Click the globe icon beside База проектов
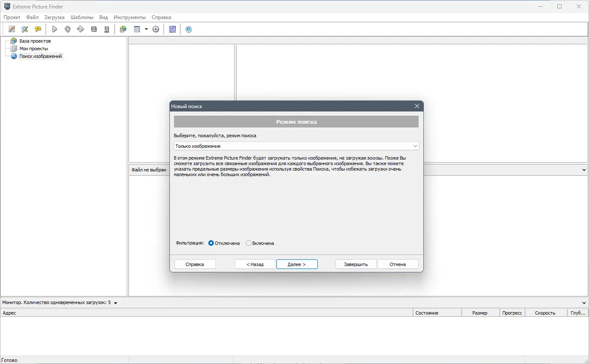The width and height of the screenshot is (589, 364). [x=14, y=41]
